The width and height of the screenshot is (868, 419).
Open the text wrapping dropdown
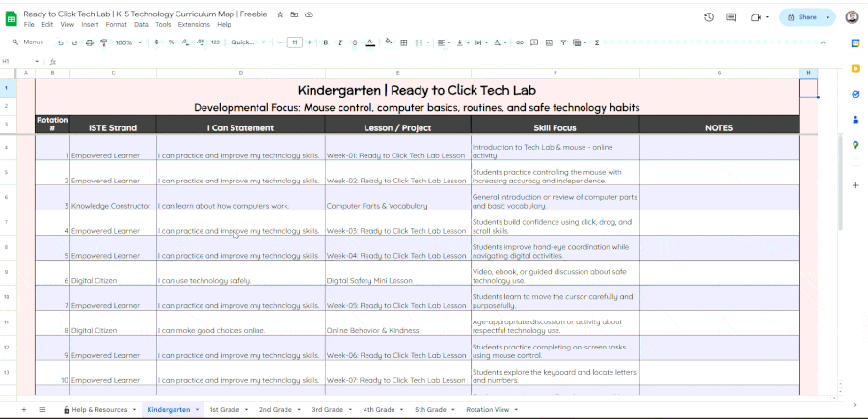(480, 42)
